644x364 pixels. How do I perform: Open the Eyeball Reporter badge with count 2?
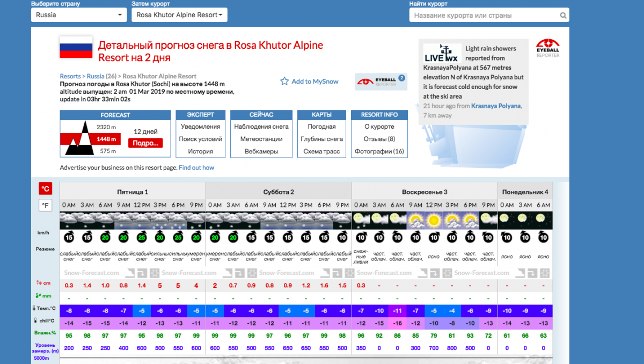(x=380, y=81)
